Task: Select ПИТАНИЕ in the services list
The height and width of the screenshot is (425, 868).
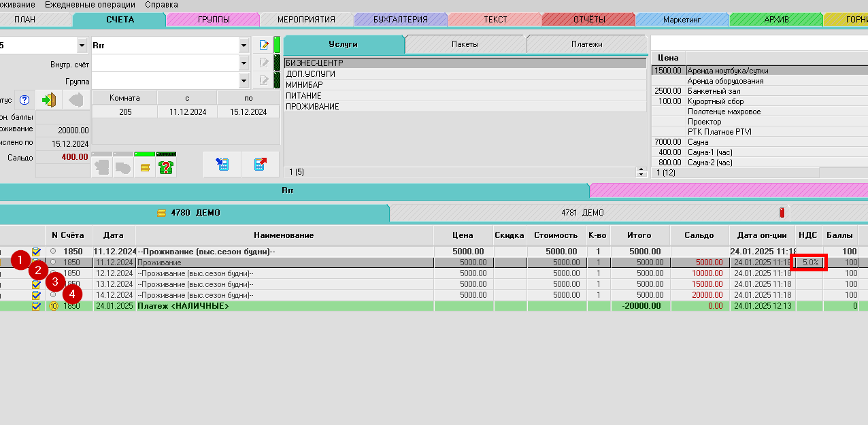Action: (x=303, y=96)
